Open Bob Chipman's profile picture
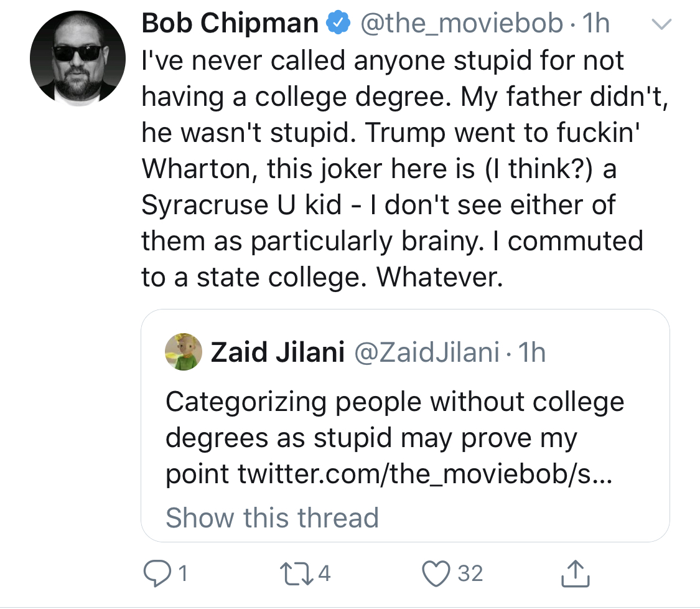 pos(78,59)
